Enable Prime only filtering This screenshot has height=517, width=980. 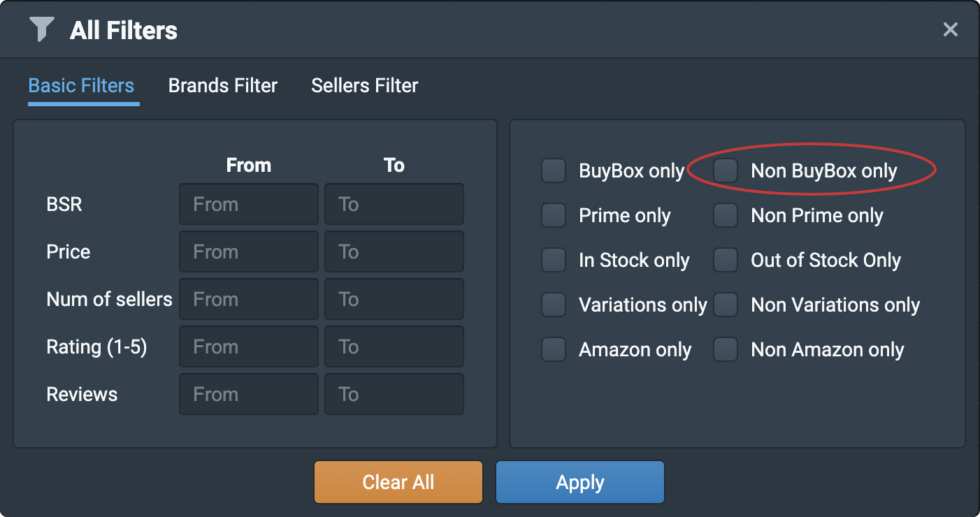tap(553, 215)
